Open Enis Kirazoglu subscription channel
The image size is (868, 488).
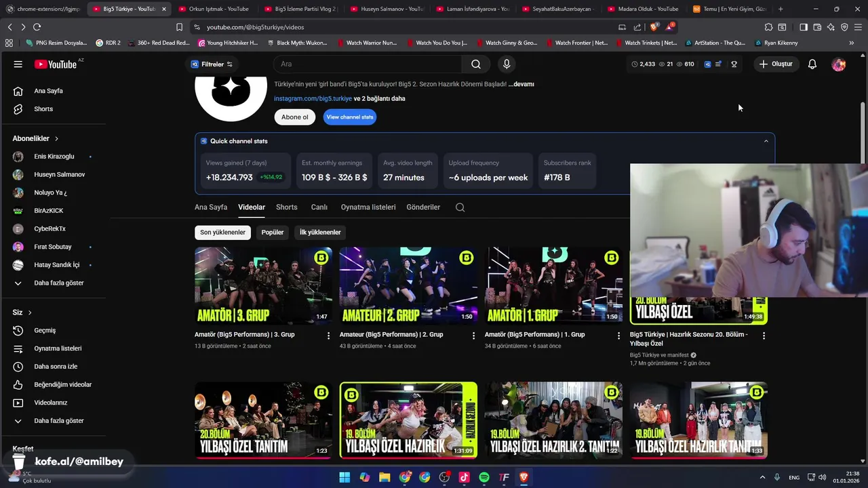click(x=54, y=157)
